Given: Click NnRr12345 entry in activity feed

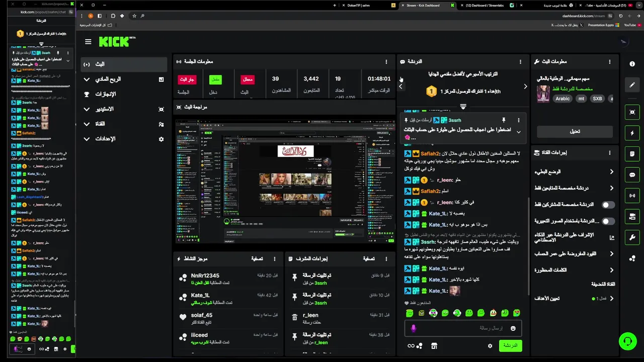Looking at the screenshot, I should click(228, 279).
